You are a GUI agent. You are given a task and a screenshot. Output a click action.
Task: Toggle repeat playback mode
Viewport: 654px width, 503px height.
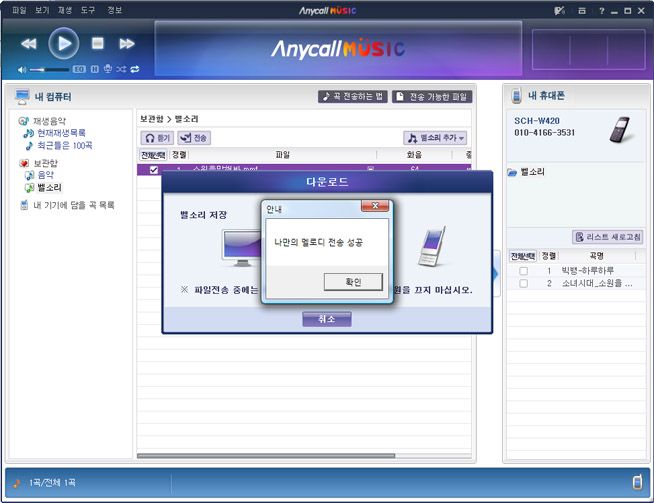click(x=135, y=69)
